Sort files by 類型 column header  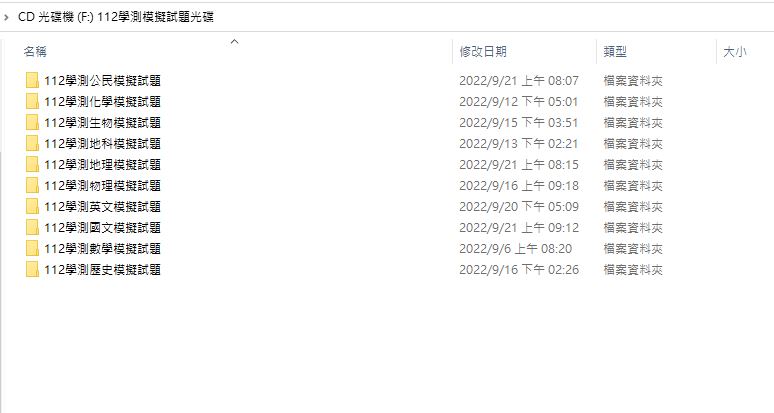click(615, 51)
